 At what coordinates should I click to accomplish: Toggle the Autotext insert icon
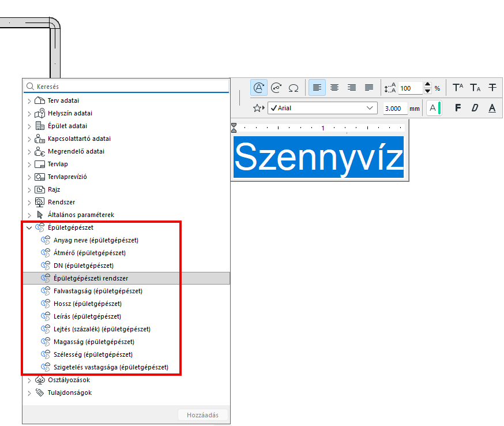(x=259, y=88)
